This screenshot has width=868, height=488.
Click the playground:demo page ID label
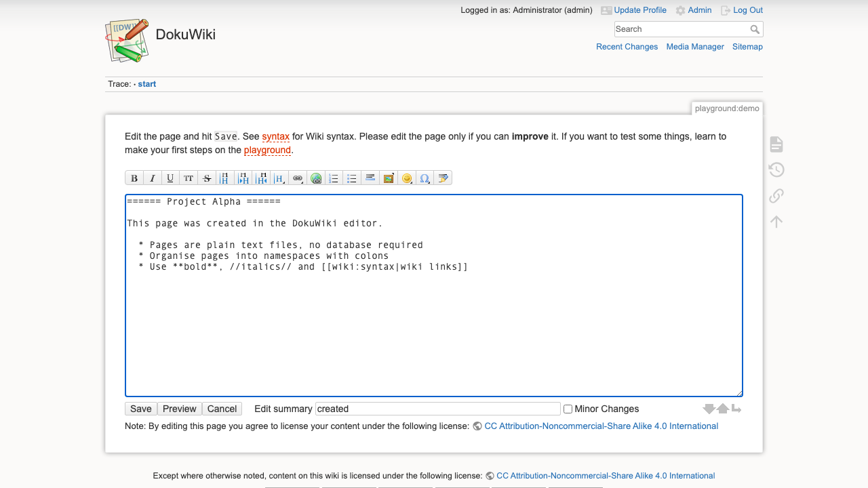[727, 108]
